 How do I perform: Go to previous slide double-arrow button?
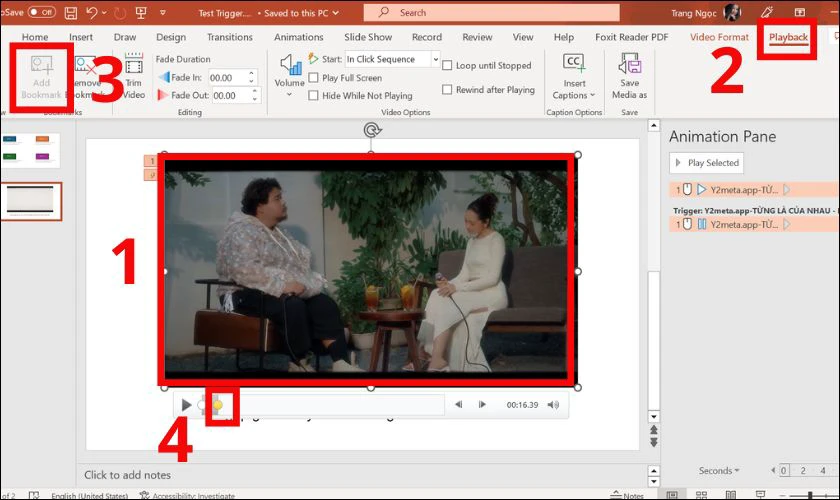coord(654,430)
